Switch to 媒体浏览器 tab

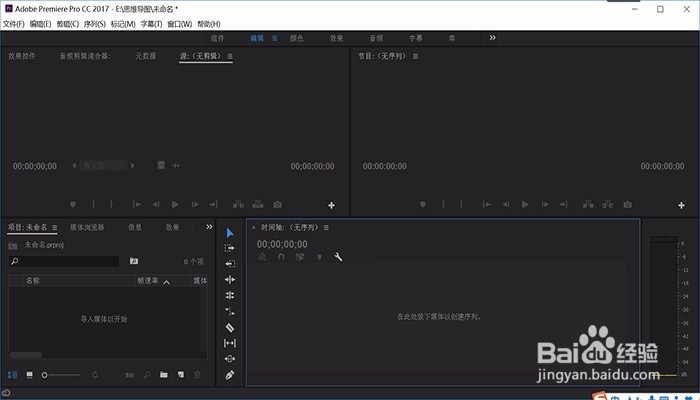point(87,227)
